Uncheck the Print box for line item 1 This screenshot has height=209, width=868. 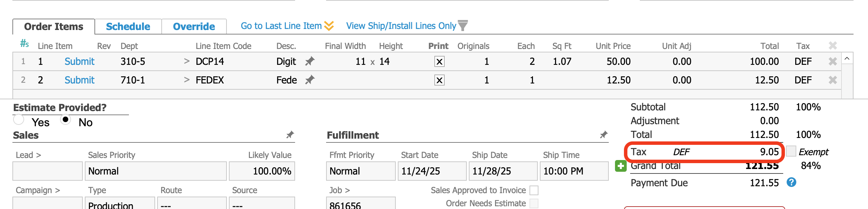[x=439, y=62]
